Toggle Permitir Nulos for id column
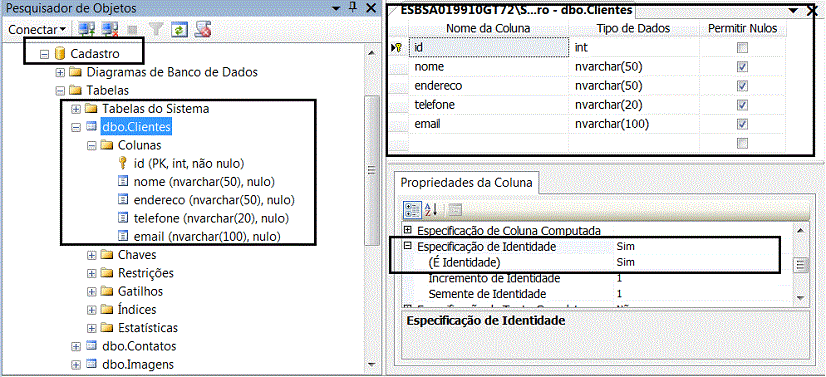826x377 pixels. coord(742,48)
